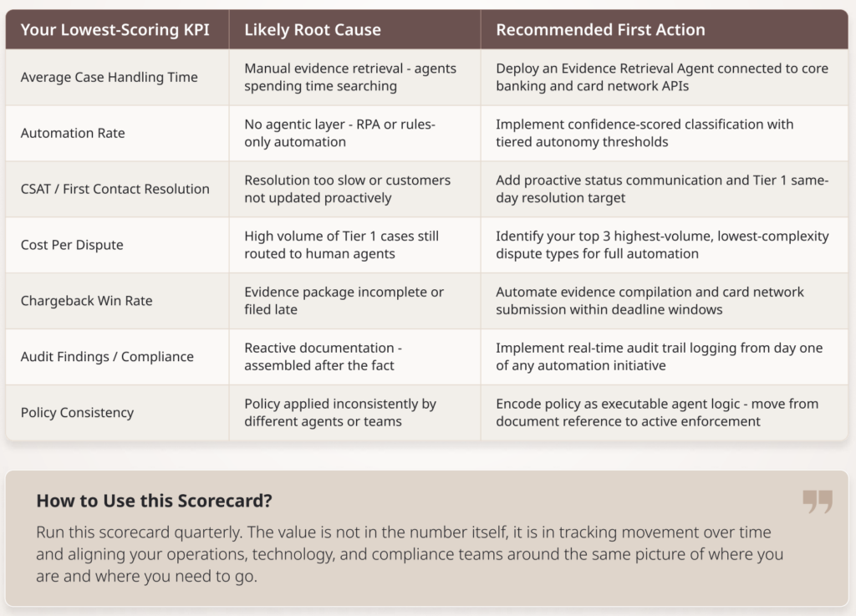The image size is (856, 616).
Task: Click the 'Deploy an Evidence Retrieval Agent' action text
Action: [662, 77]
